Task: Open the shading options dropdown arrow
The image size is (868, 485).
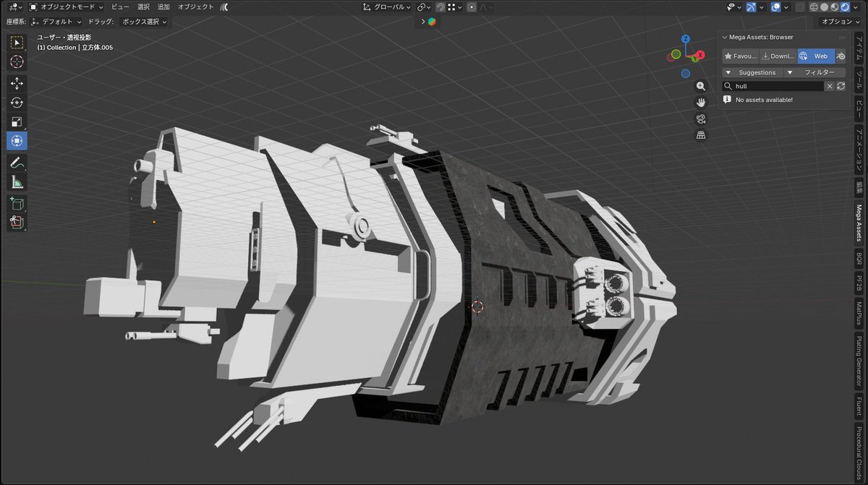Action: [x=857, y=7]
